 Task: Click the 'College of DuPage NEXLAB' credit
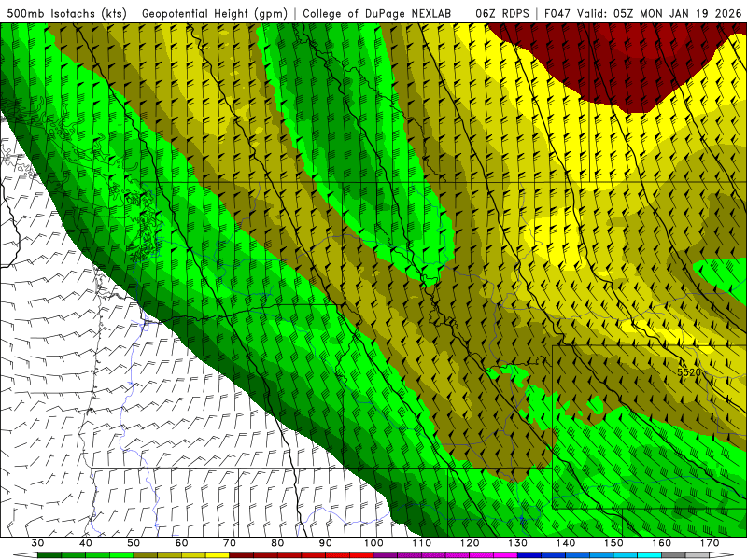click(x=377, y=13)
